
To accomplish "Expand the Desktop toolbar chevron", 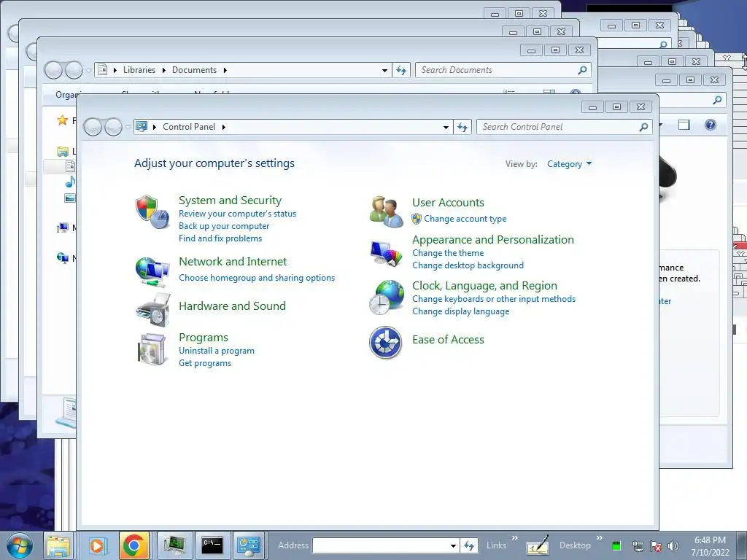I will click(600, 537).
